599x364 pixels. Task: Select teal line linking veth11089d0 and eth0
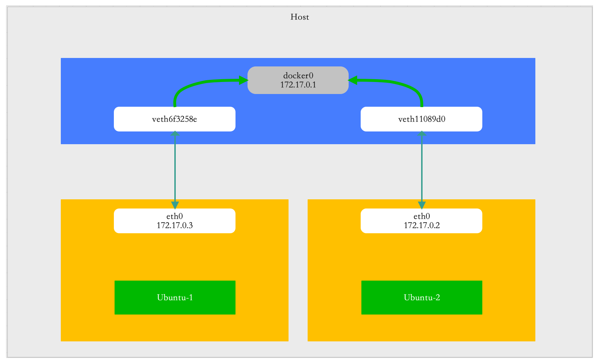click(x=421, y=170)
